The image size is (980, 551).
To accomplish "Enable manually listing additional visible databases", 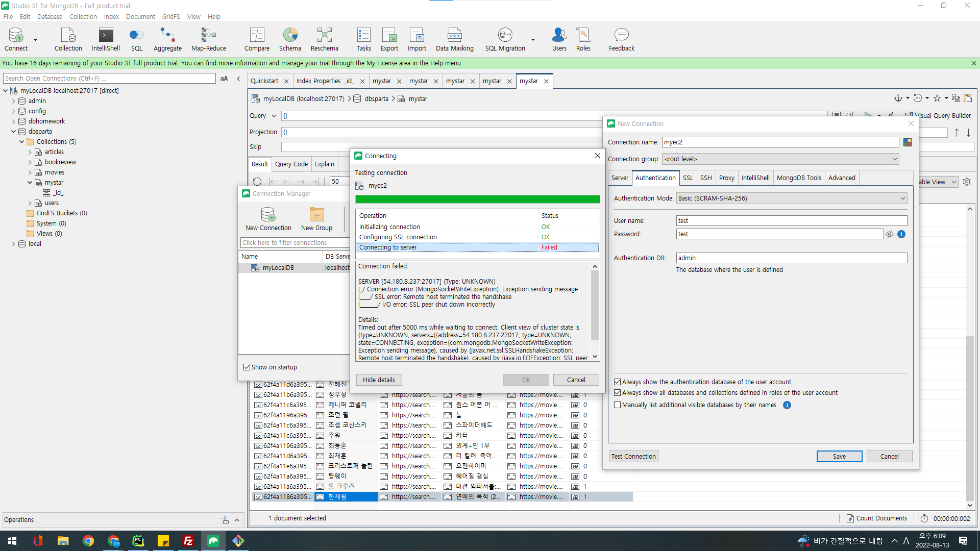I will pos(618,405).
